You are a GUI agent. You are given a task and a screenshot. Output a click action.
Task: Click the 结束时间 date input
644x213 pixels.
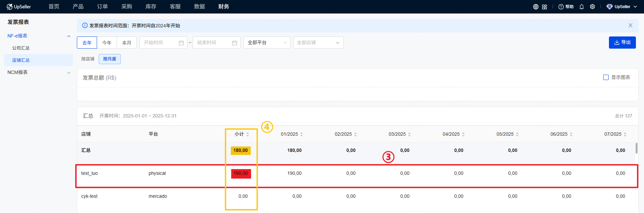click(x=213, y=43)
